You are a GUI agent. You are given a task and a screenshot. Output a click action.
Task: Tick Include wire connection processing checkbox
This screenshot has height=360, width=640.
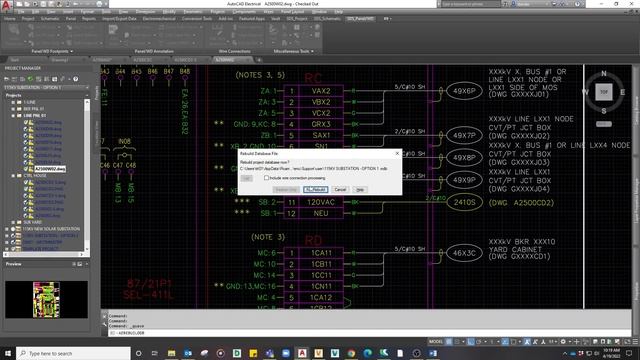click(267, 178)
